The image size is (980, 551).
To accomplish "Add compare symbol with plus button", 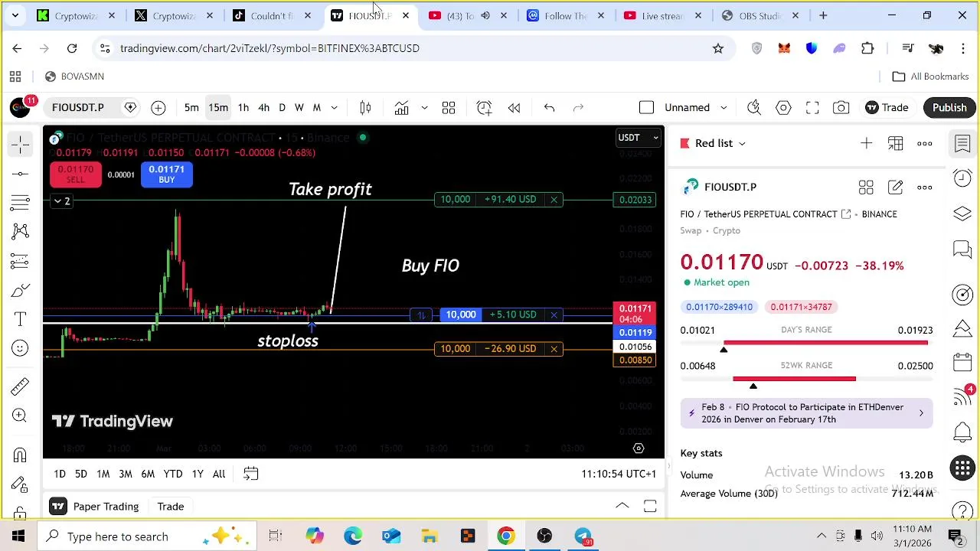I will pos(158,108).
